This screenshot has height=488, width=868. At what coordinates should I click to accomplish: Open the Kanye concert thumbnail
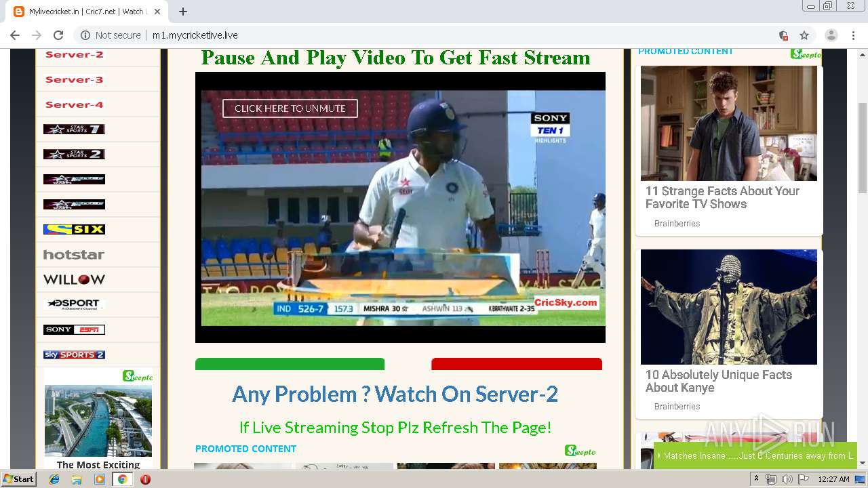(x=729, y=307)
